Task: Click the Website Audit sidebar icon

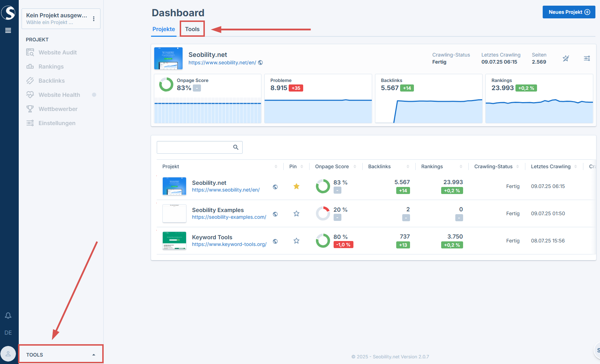Action: pos(30,52)
